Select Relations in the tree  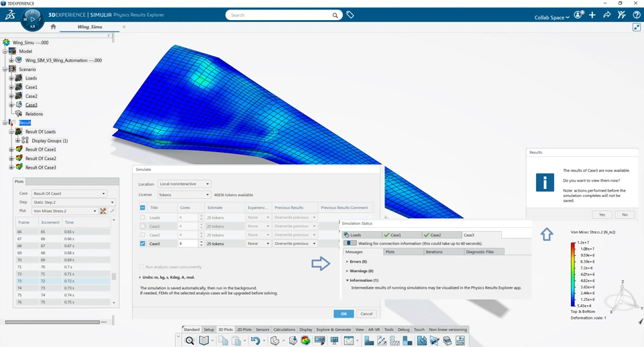tap(34, 114)
